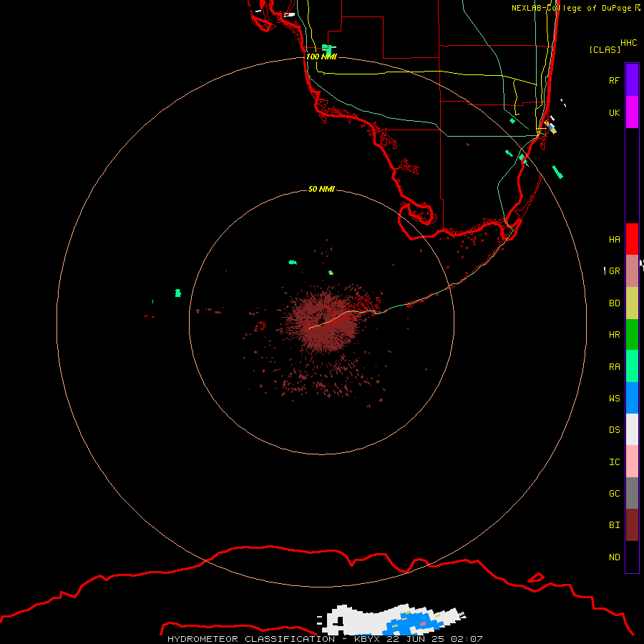This screenshot has height=644, width=644.
Task: Click the HA legend label
Action: point(615,240)
